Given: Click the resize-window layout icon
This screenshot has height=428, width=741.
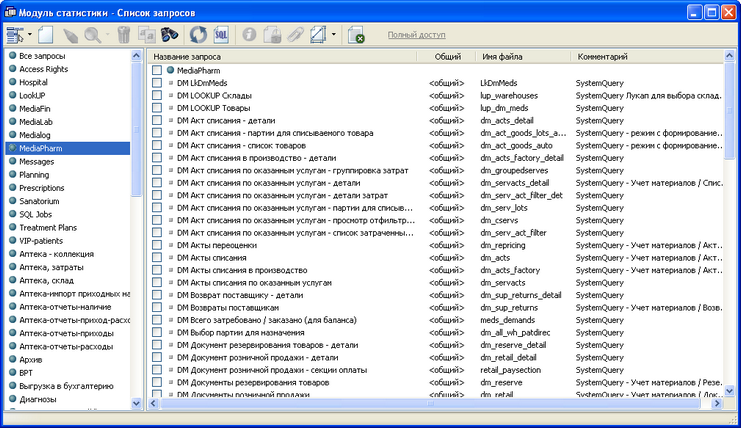Looking at the screenshot, I should click(x=318, y=34).
